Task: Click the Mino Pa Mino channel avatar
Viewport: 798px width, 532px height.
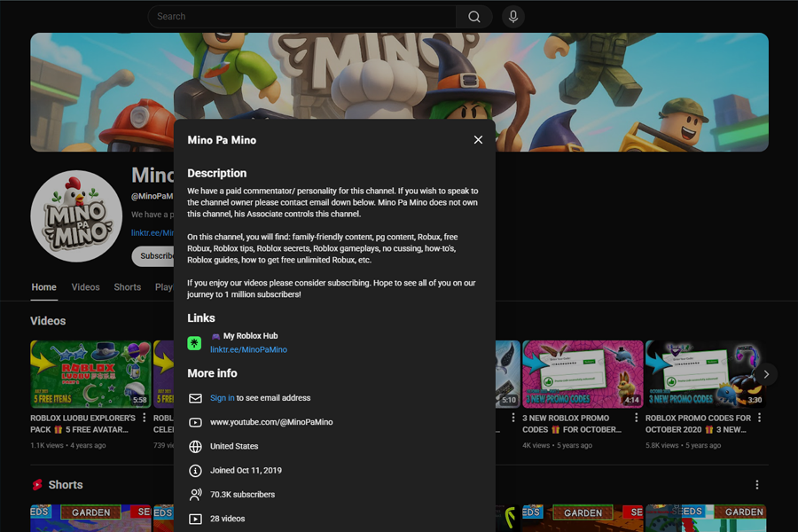Action: coord(76,215)
